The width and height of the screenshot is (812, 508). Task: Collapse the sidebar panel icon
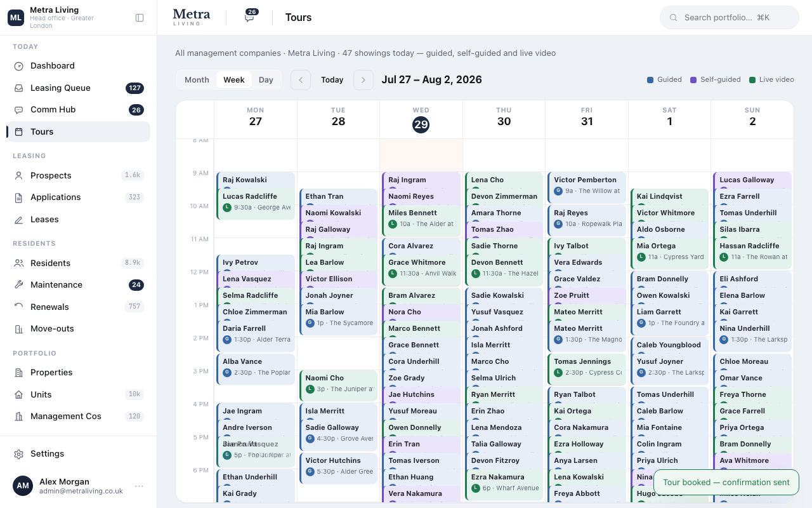tap(140, 18)
